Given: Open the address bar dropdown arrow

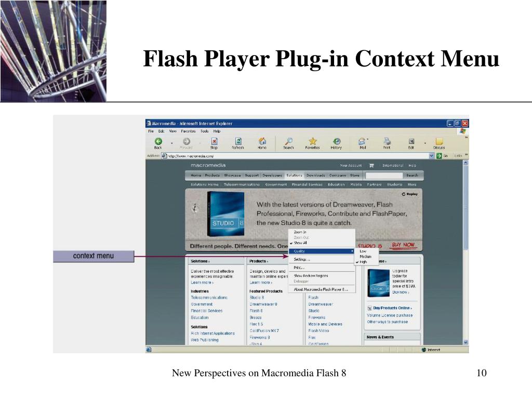Looking at the screenshot, I should 432,156.
